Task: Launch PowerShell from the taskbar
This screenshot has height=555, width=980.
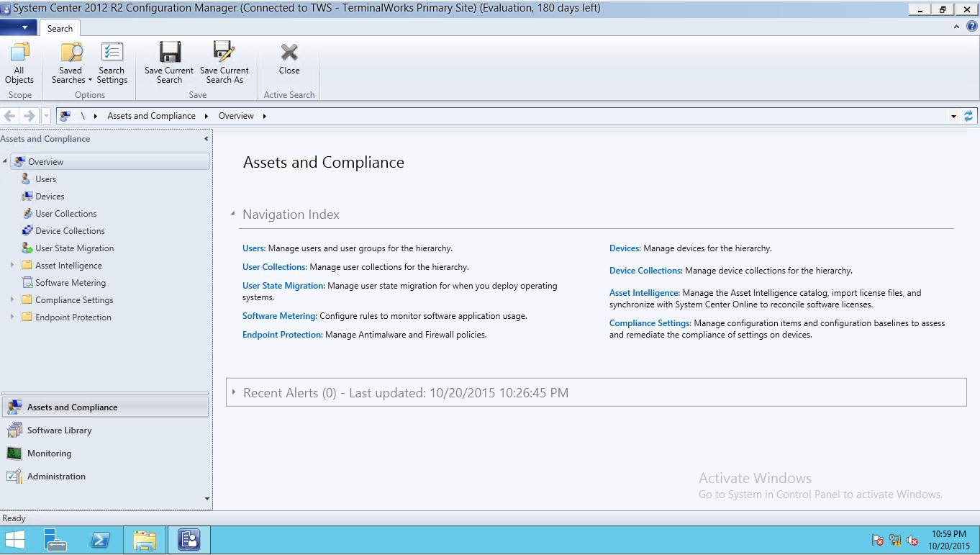Action: point(99,540)
